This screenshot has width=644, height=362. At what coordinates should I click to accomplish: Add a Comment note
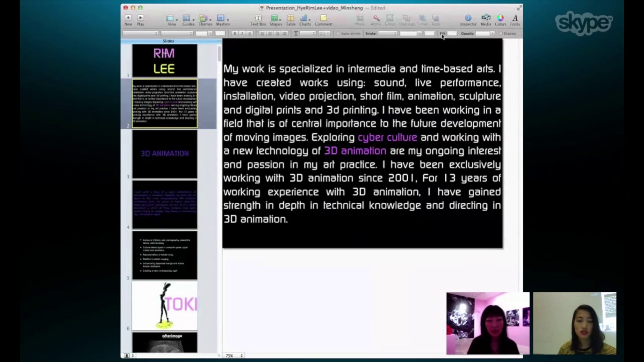pyautogui.click(x=323, y=18)
